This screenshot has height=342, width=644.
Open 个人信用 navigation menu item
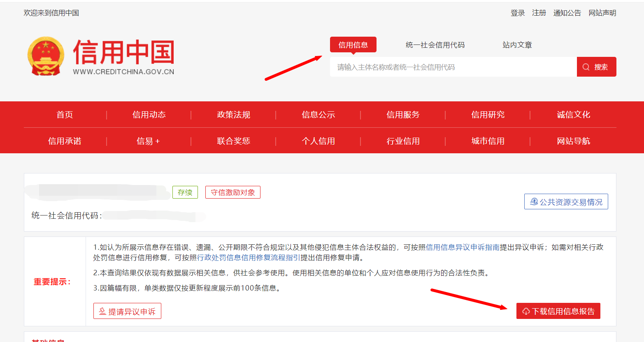[x=318, y=141]
